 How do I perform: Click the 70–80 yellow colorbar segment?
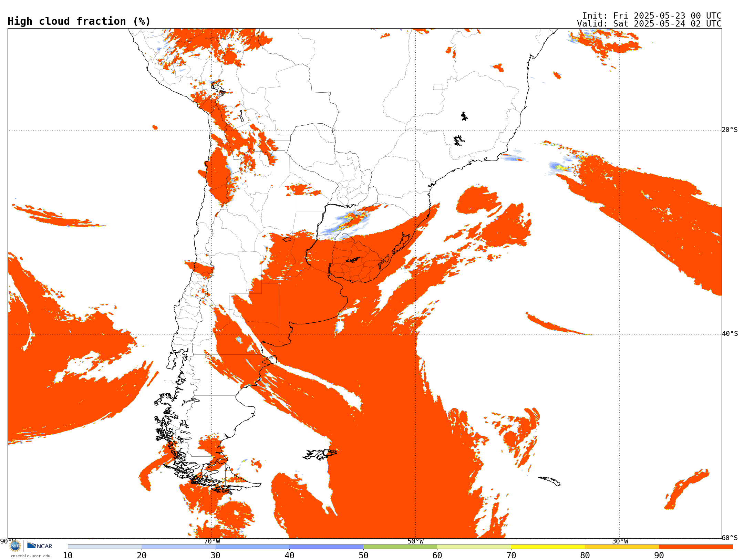[x=548, y=547]
